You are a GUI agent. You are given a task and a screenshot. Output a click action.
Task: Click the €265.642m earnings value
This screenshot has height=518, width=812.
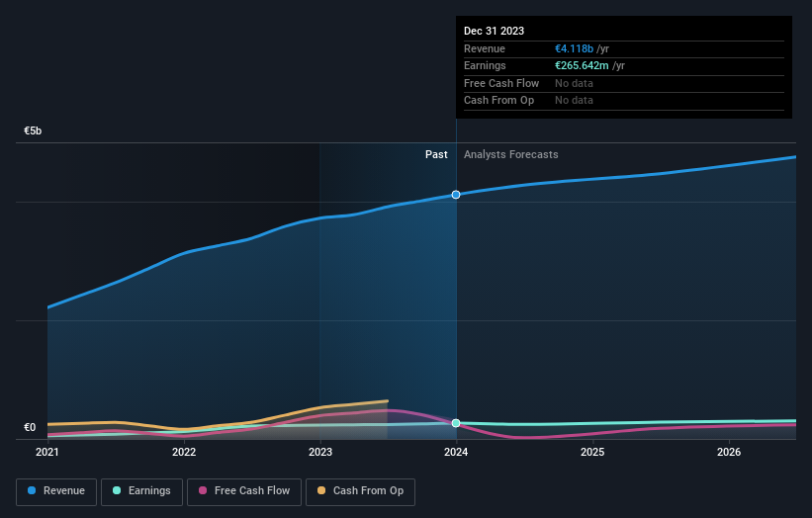coord(583,65)
